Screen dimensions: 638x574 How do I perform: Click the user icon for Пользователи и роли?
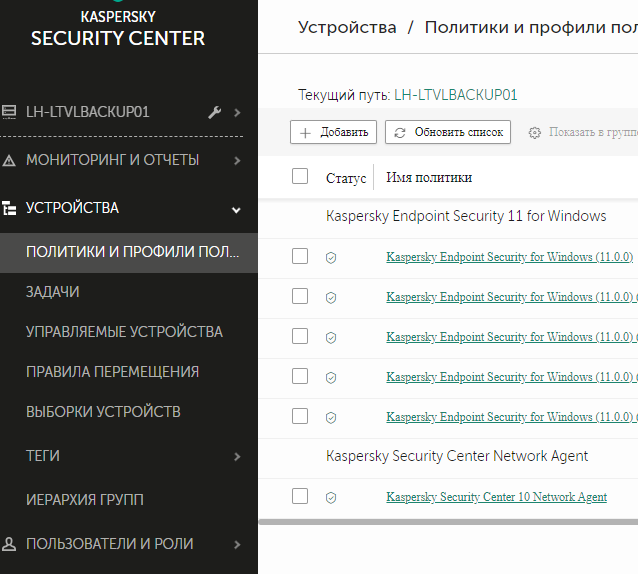(9, 545)
